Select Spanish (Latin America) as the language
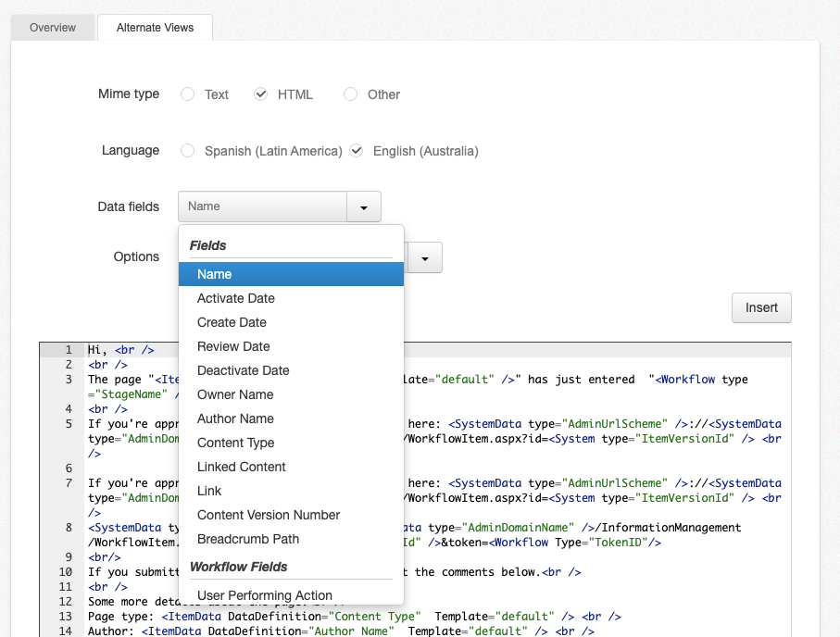The width and height of the screenshot is (840, 637). pyautogui.click(x=187, y=150)
